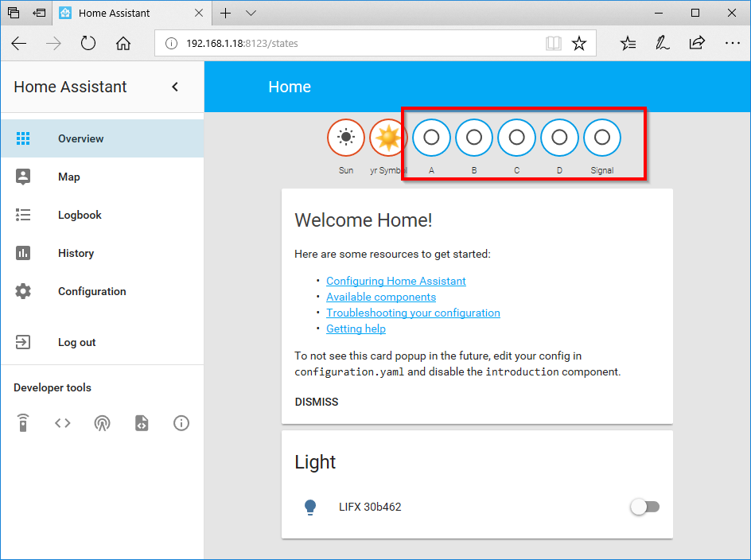
Task: Toggle the LIFX 30b462 light switch
Action: pyautogui.click(x=644, y=507)
